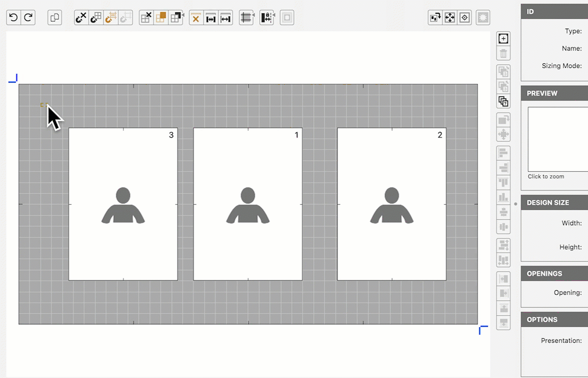Click the target center icon in toolbar
The width and height of the screenshot is (588, 378).
[x=464, y=18]
